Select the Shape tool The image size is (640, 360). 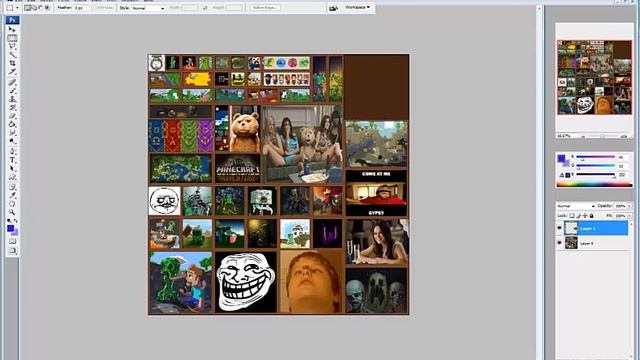(x=12, y=177)
